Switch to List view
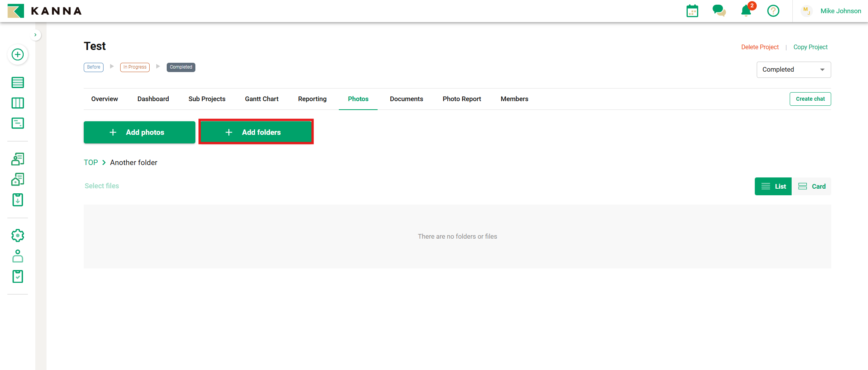The image size is (868, 370). (x=773, y=186)
